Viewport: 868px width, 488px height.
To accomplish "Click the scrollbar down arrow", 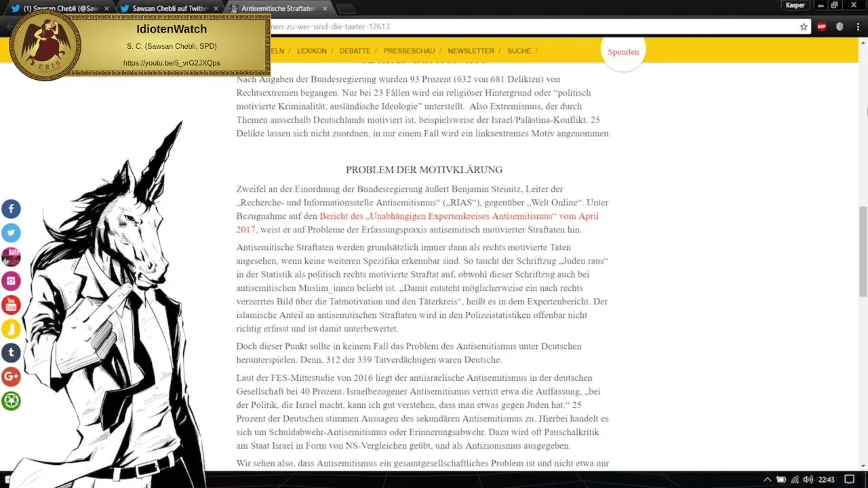I will [863, 466].
